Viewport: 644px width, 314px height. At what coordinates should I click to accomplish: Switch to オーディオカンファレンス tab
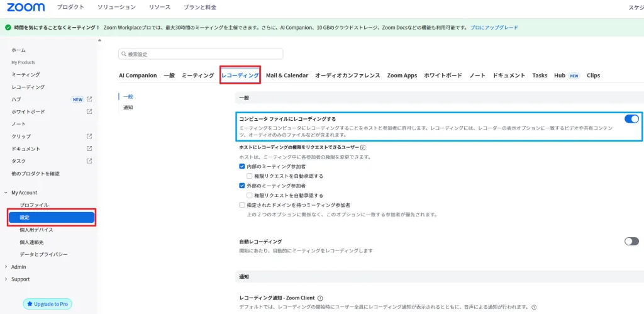click(347, 76)
